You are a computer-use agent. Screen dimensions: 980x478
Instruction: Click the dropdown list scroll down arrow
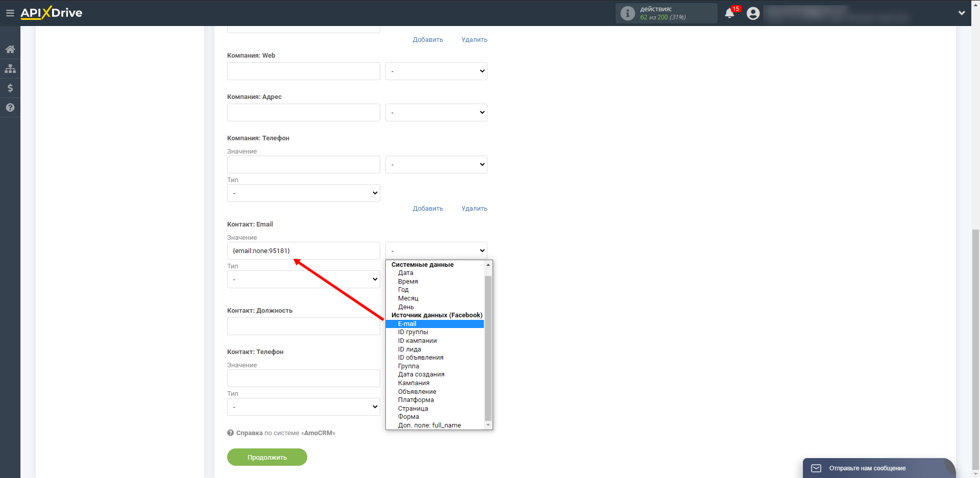pyautogui.click(x=488, y=425)
